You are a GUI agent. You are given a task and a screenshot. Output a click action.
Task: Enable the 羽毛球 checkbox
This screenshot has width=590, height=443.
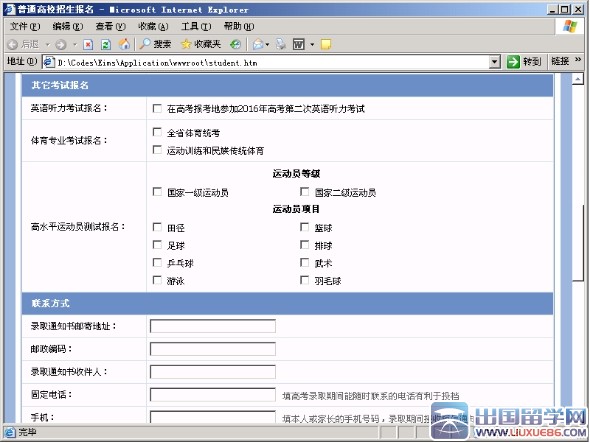point(304,280)
